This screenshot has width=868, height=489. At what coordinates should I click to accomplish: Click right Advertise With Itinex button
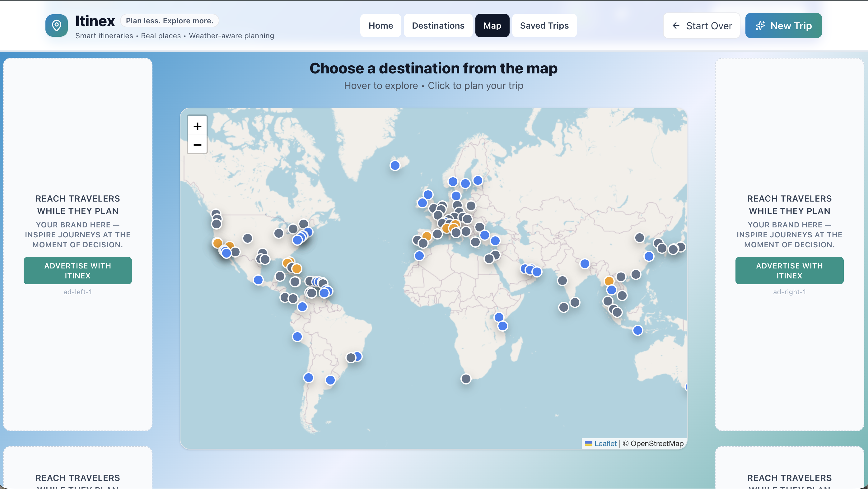789,271
